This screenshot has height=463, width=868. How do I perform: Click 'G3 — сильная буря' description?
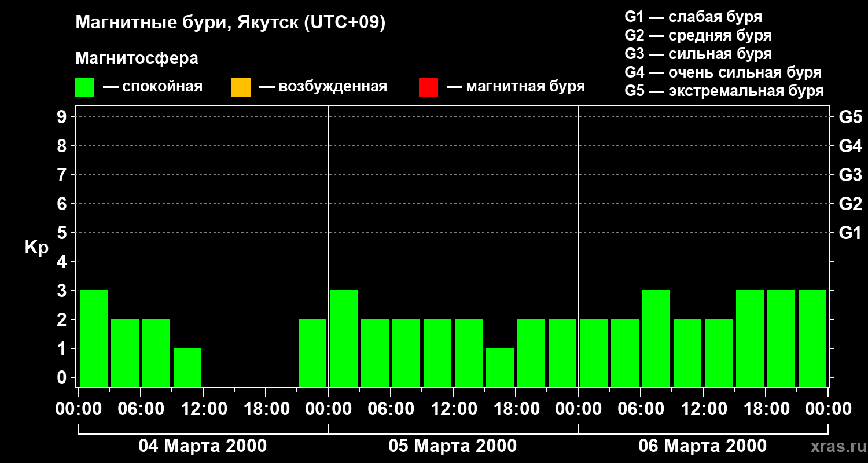[x=698, y=54]
